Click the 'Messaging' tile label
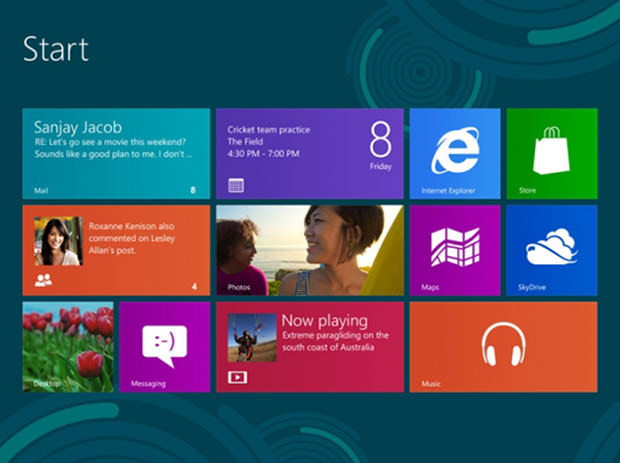 point(148,384)
